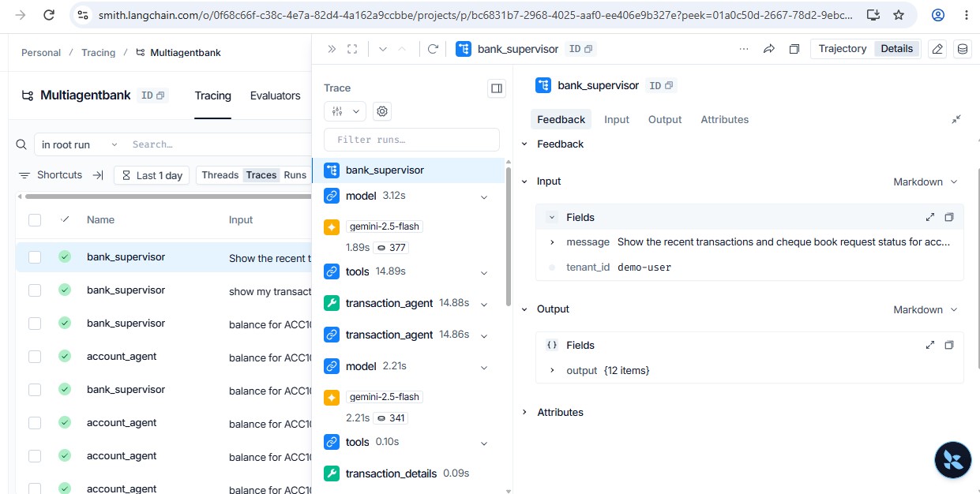The height and width of the screenshot is (494, 980).
Task: Open the Output Markdown format dropdown
Action: (926, 309)
